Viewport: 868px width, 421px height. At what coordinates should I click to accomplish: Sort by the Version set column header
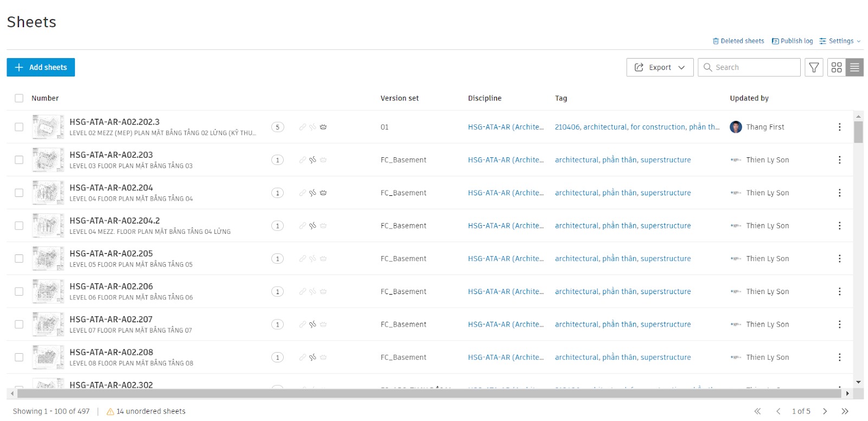coord(400,98)
